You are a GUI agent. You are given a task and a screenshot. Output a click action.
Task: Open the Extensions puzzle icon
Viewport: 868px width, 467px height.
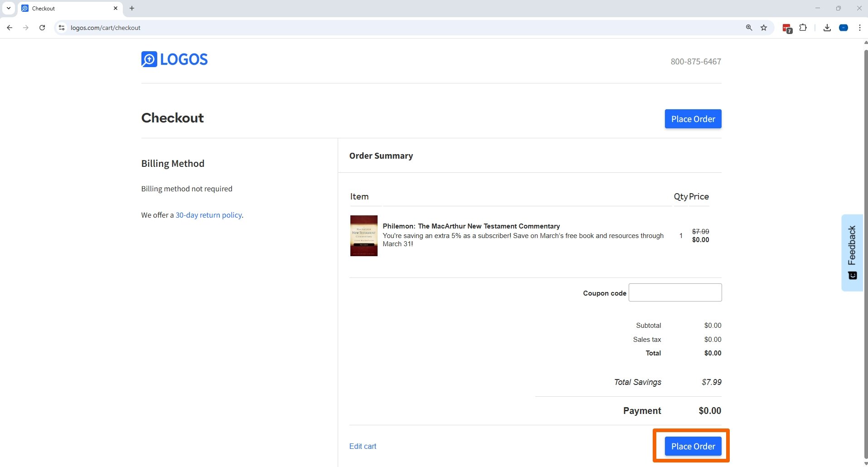[803, 28]
